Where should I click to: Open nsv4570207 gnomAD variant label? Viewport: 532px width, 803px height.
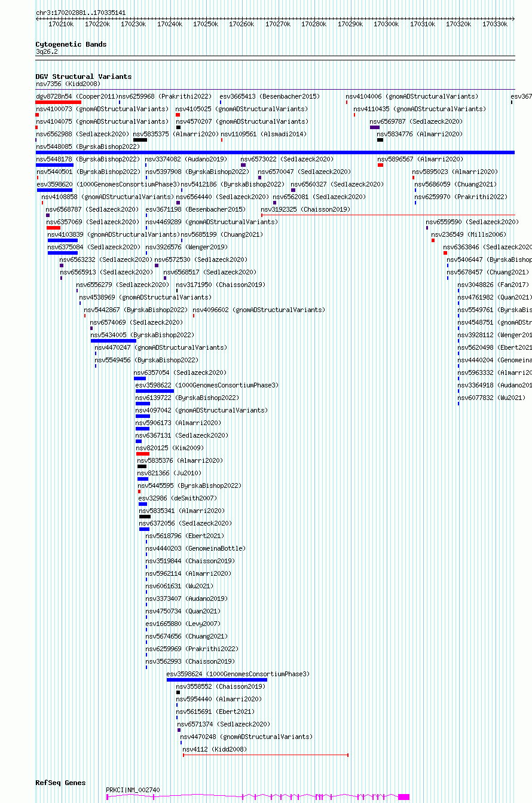[241, 121]
